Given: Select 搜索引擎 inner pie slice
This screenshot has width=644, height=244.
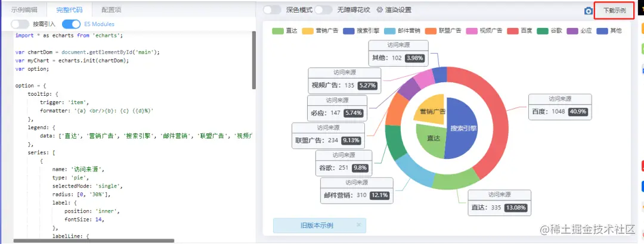Looking at the screenshot, I should pyautogui.click(x=463, y=128).
